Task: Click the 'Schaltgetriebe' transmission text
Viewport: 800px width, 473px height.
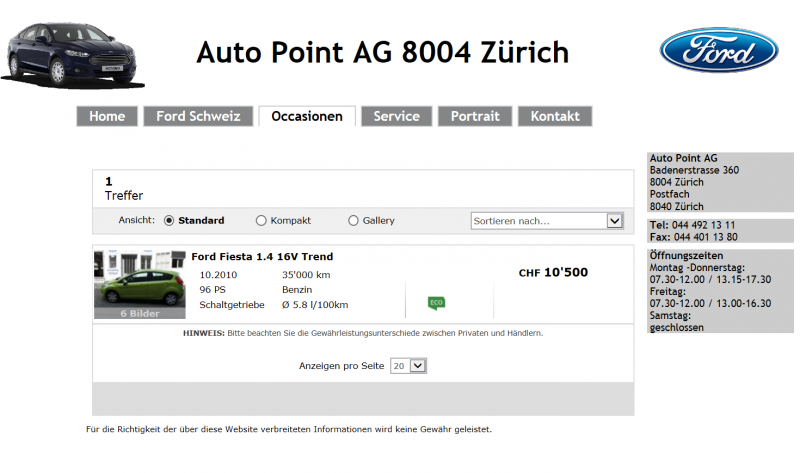Action: click(x=232, y=305)
